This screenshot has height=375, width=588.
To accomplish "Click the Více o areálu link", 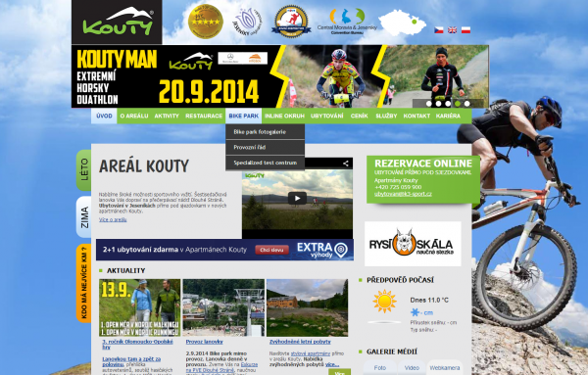I will click(x=113, y=219).
